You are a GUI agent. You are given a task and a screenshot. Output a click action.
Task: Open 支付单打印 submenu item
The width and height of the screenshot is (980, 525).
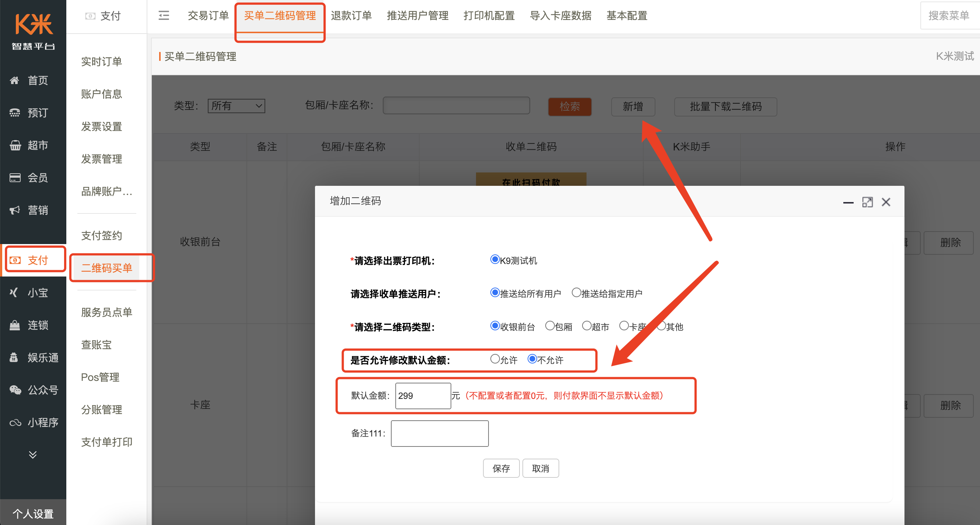[x=106, y=442]
